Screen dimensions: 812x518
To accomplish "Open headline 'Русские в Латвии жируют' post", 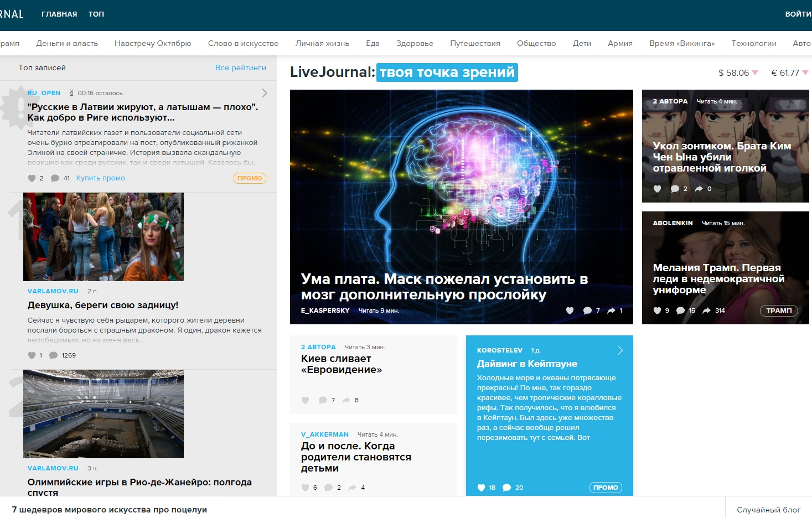I will (143, 112).
